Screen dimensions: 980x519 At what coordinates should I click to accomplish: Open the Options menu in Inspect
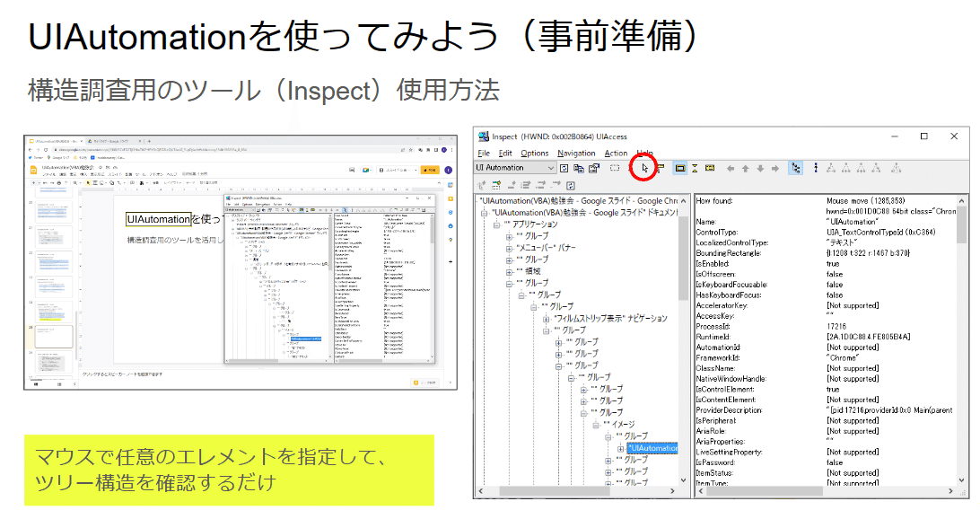(534, 154)
